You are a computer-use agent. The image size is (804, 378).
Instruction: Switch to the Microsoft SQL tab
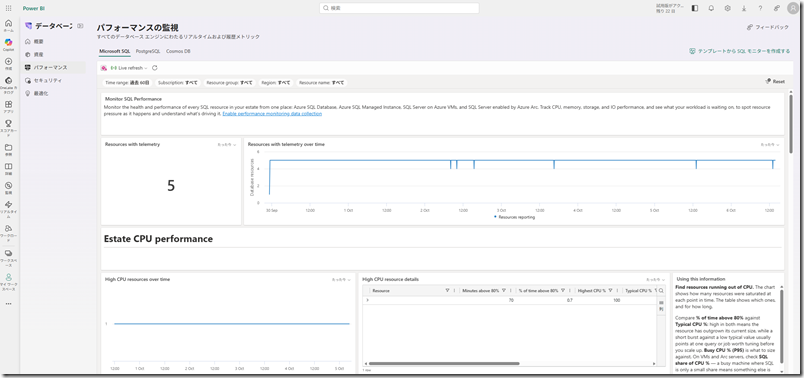click(x=115, y=52)
